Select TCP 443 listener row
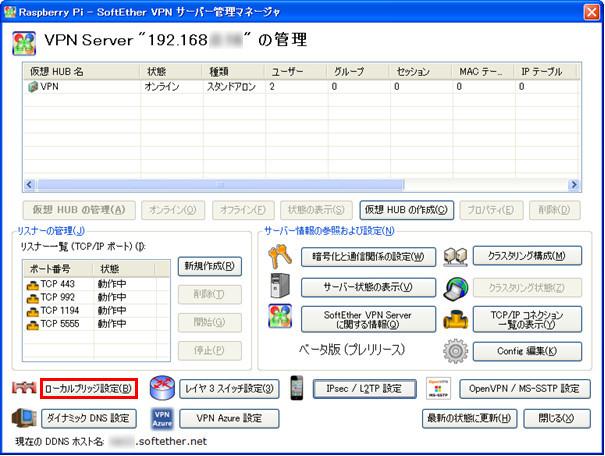This screenshot has height=456, width=605. coord(96,284)
